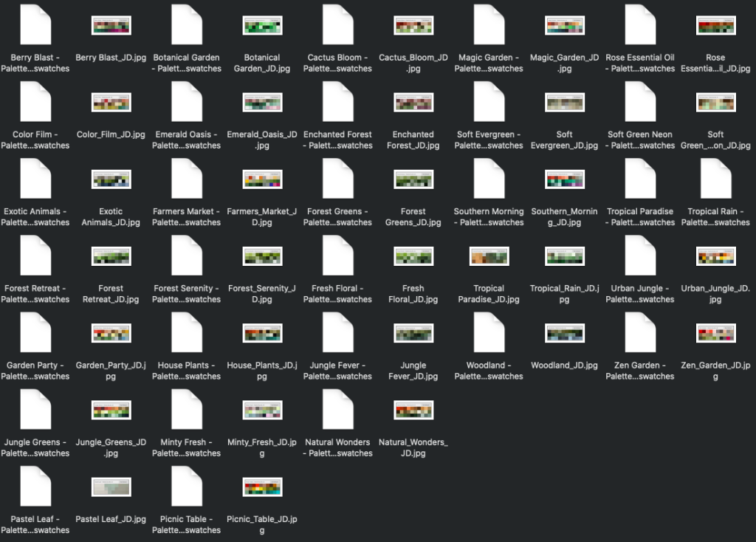This screenshot has height=542, width=756.
Task: Select the Pastel Leaf_JD.jpg thumbnail
Action: click(x=111, y=487)
